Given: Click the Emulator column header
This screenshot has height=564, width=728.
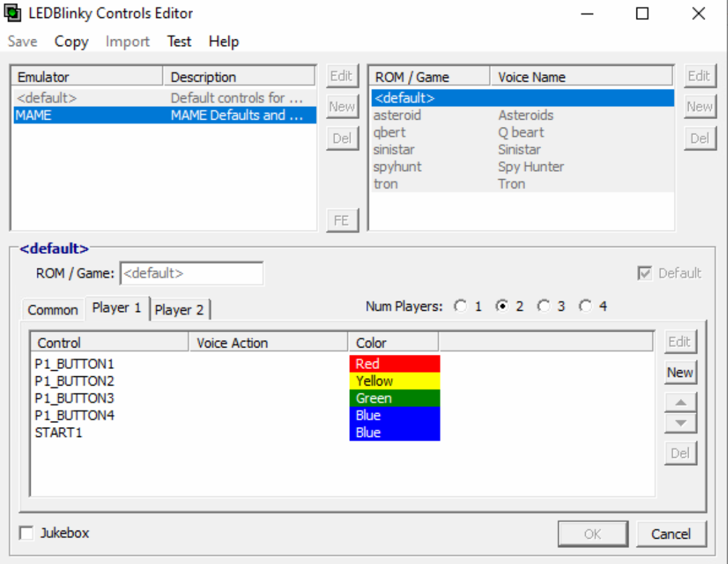Looking at the screenshot, I should point(87,77).
